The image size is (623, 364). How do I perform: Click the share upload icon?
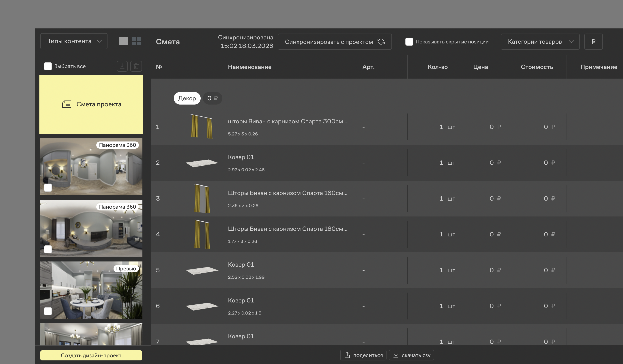[347, 355]
